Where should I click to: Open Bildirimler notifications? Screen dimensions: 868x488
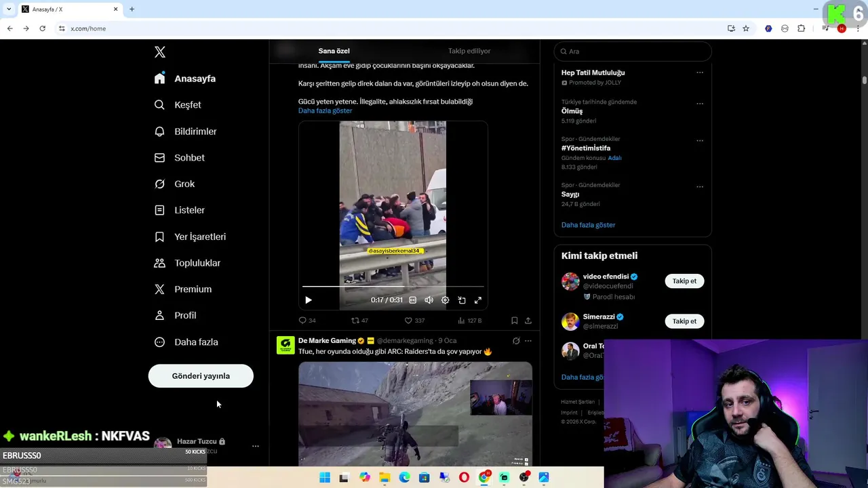[185, 131]
